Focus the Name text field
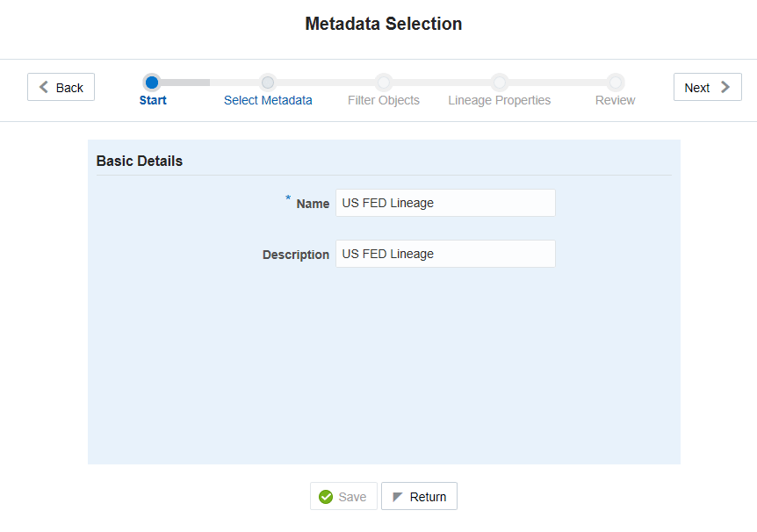Viewport: 757px width, 532px height. pos(445,203)
